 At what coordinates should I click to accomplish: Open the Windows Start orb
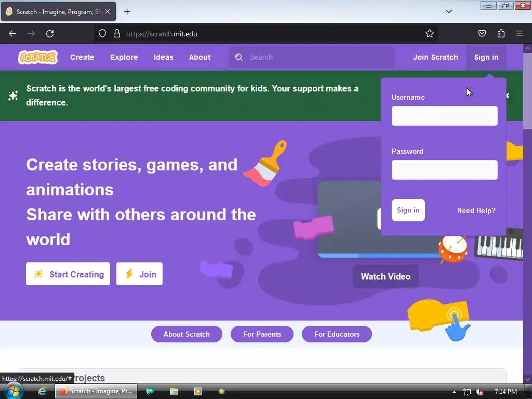point(14,392)
